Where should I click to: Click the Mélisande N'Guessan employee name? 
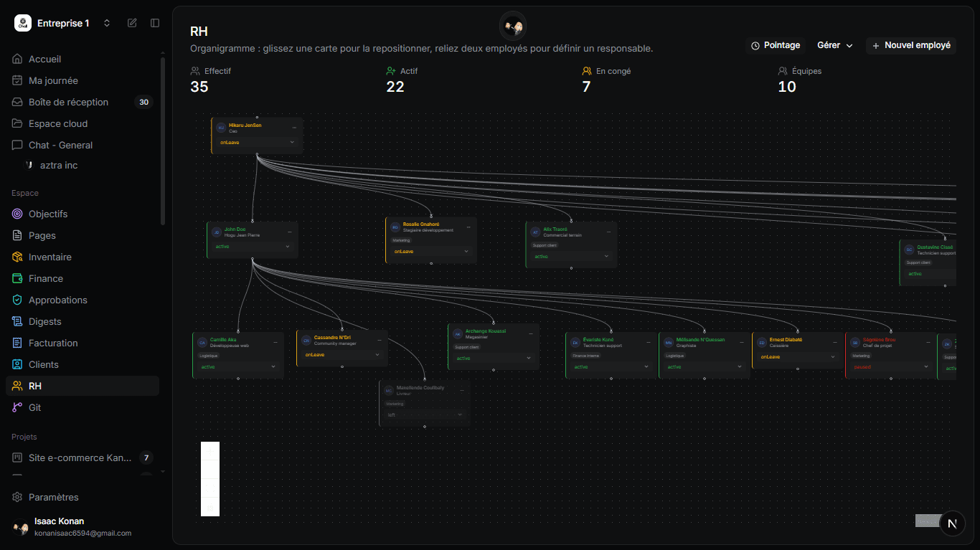pos(701,340)
